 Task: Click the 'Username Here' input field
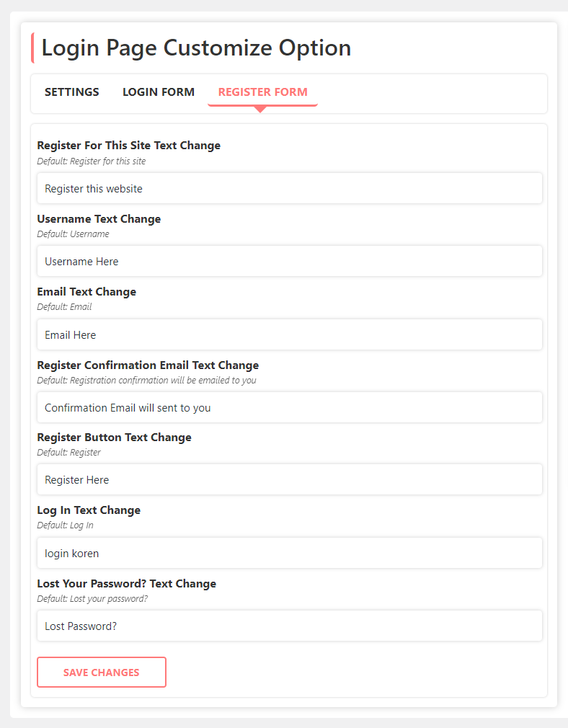[x=289, y=262]
